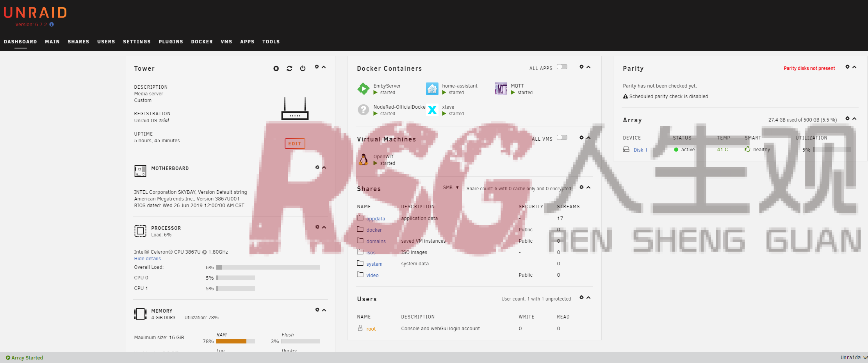Click the Parity gear icon
Screen dimensions: 868x363
click(847, 67)
